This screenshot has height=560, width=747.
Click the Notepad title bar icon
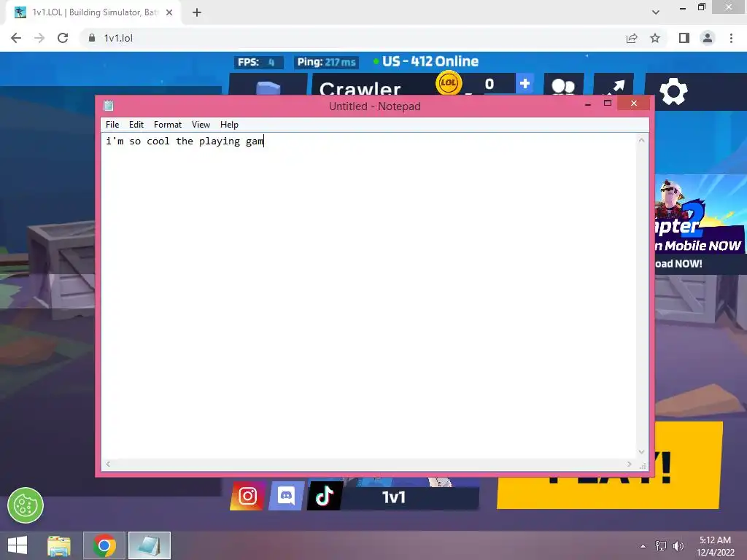coord(109,106)
